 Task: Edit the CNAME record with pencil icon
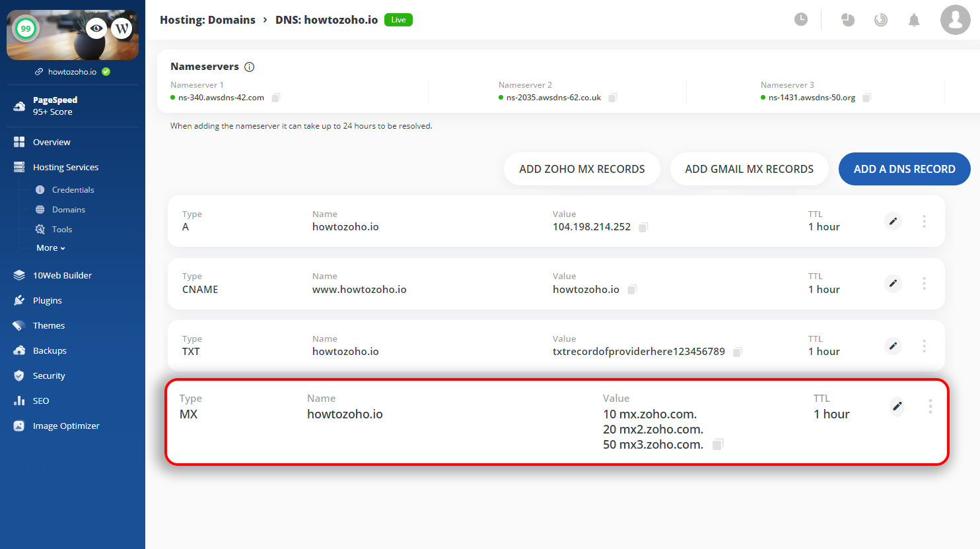893,283
